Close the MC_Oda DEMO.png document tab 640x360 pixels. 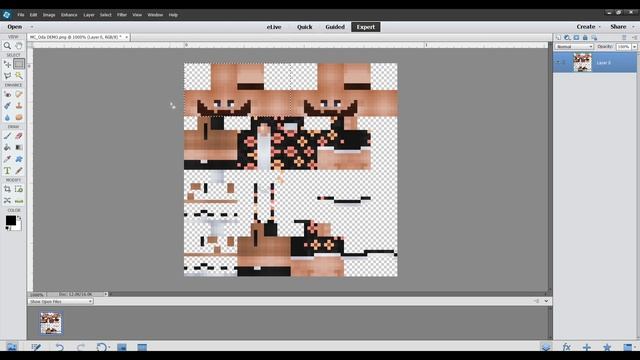tap(127, 37)
